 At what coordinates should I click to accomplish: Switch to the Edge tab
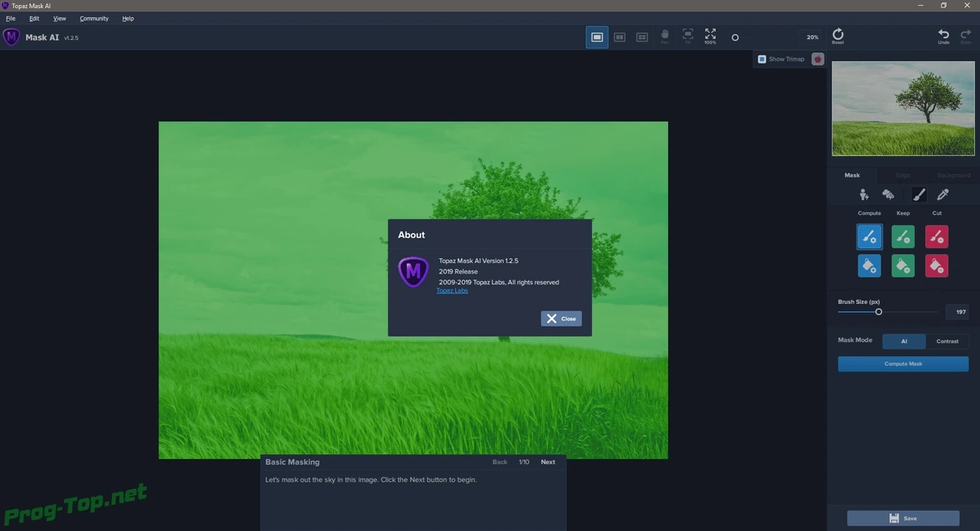click(902, 175)
